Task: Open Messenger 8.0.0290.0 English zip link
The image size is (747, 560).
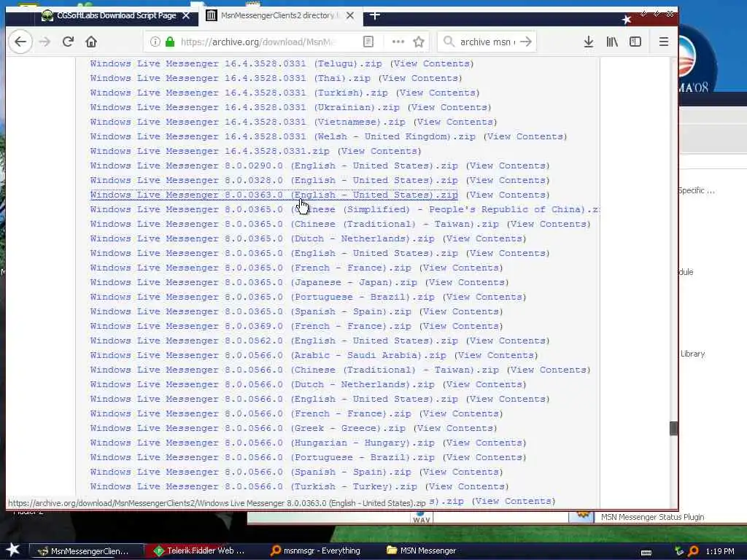Action: tap(274, 166)
